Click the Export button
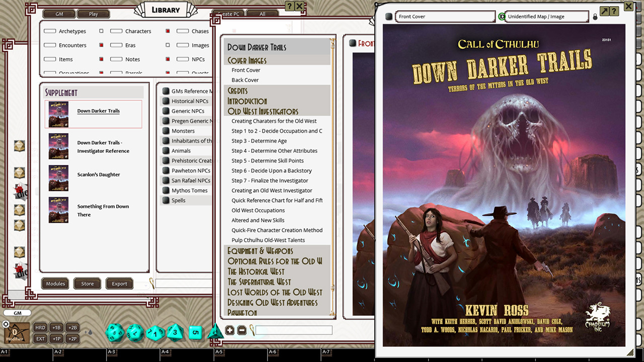This screenshot has width=644, height=362. coord(119,283)
